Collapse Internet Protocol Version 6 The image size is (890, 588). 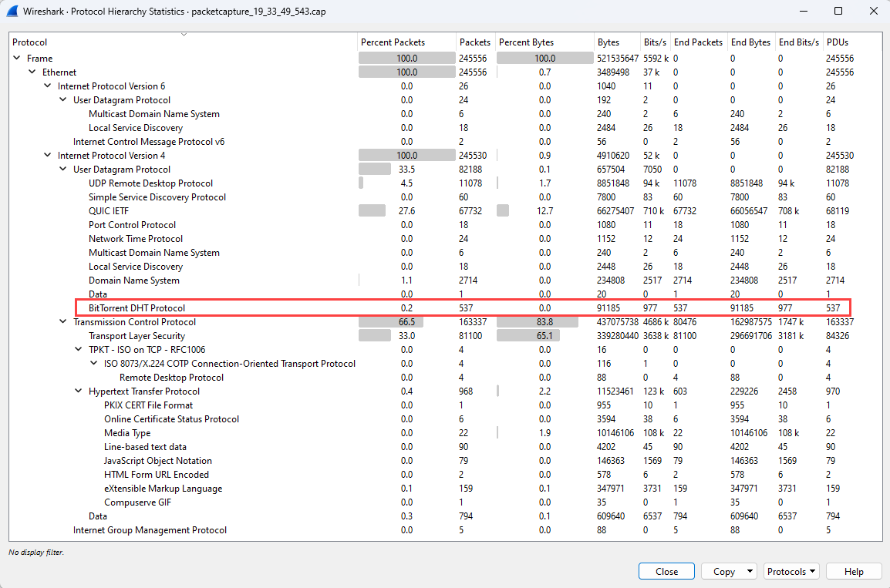[x=47, y=86]
